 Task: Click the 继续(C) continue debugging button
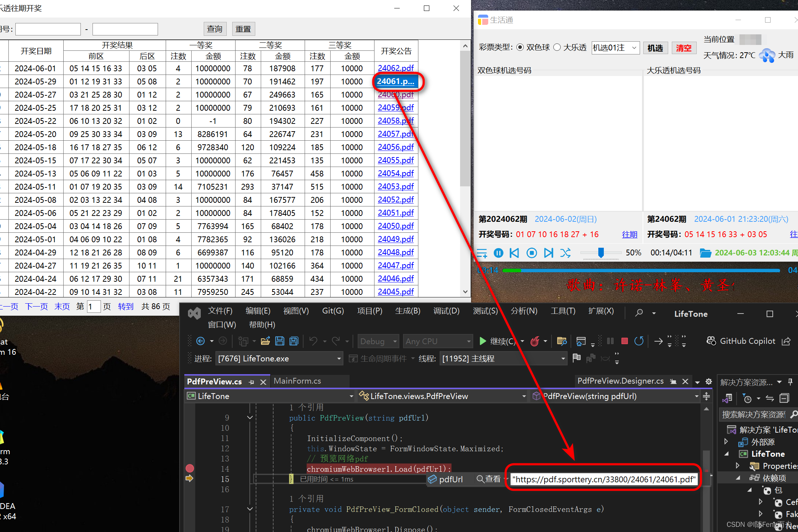[497, 341]
